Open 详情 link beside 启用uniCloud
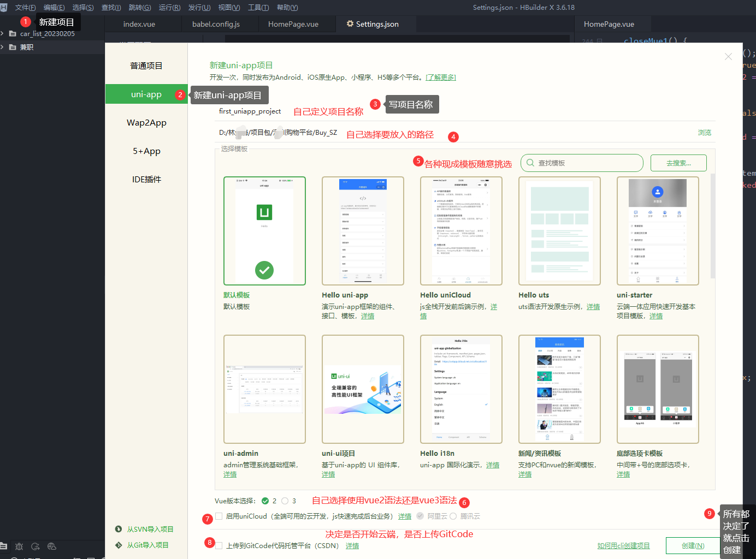 (x=405, y=516)
